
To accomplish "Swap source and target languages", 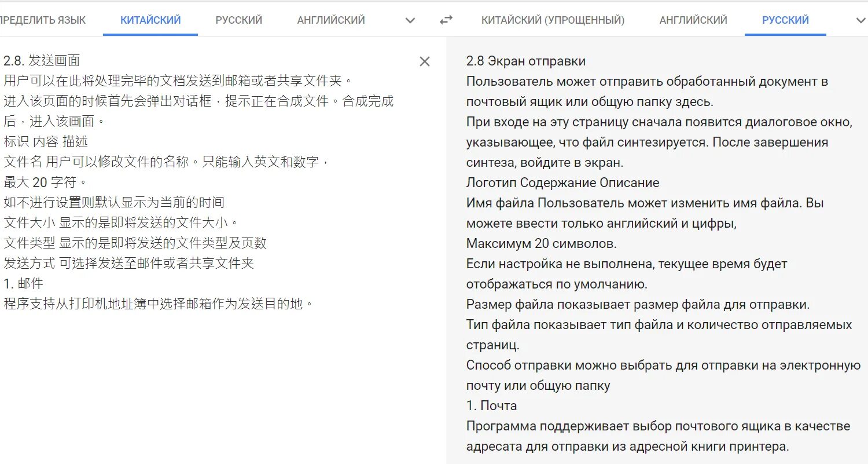I will (446, 20).
